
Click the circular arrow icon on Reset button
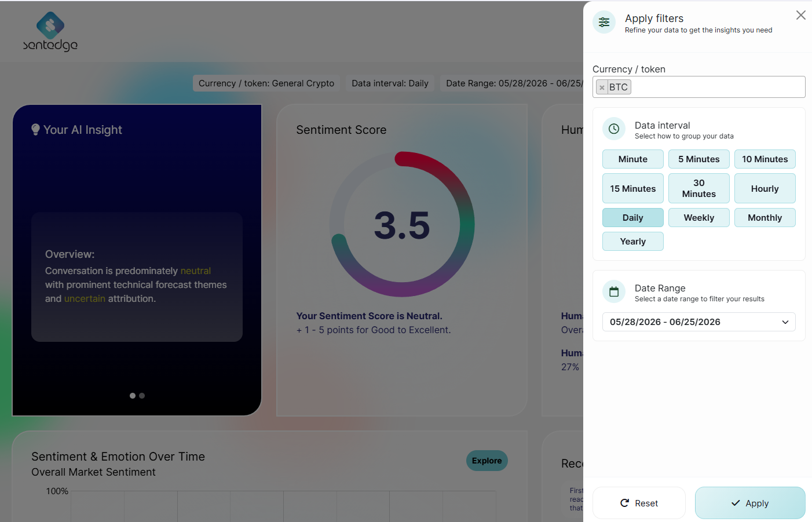[624, 503]
